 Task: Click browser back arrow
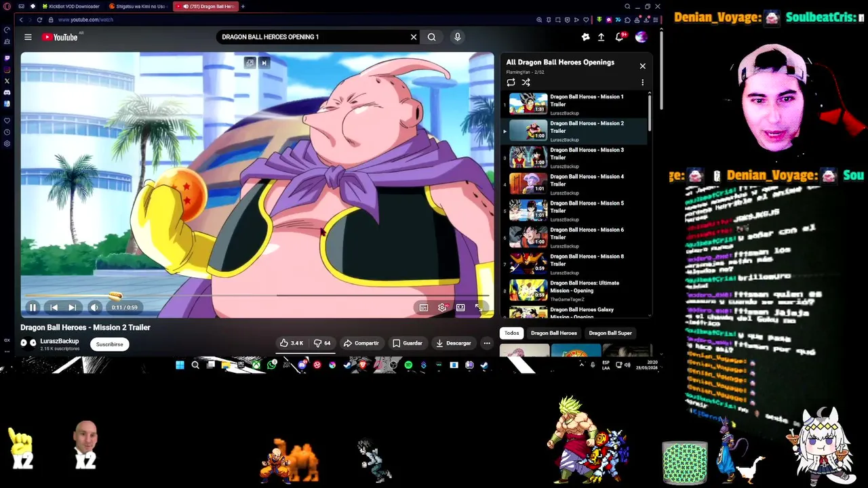(21, 20)
